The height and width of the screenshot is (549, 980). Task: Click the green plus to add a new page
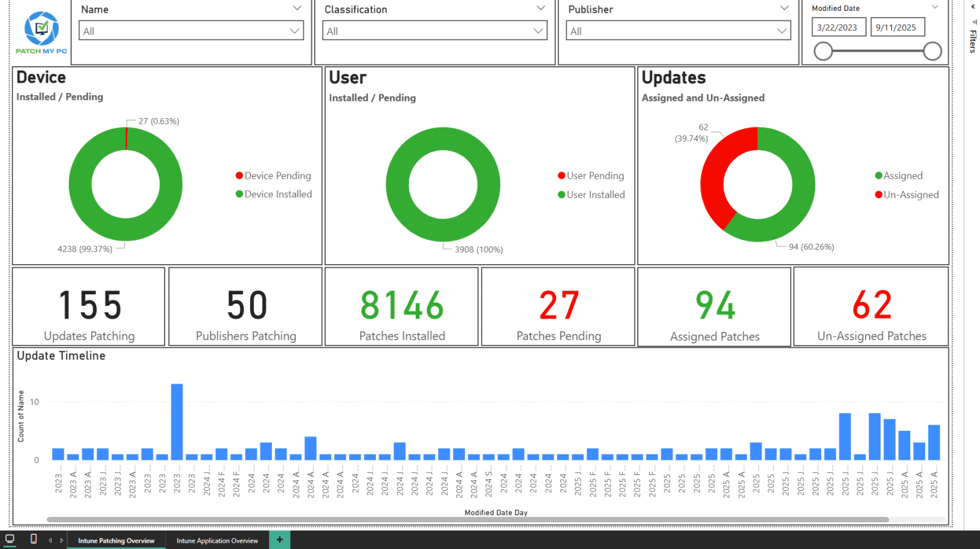point(279,539)
